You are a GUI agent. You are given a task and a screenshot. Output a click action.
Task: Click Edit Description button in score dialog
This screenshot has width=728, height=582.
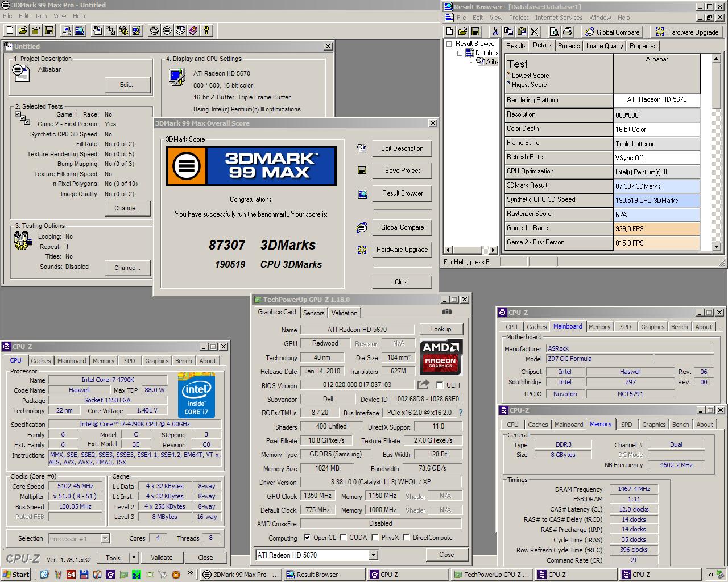[402, 148]
